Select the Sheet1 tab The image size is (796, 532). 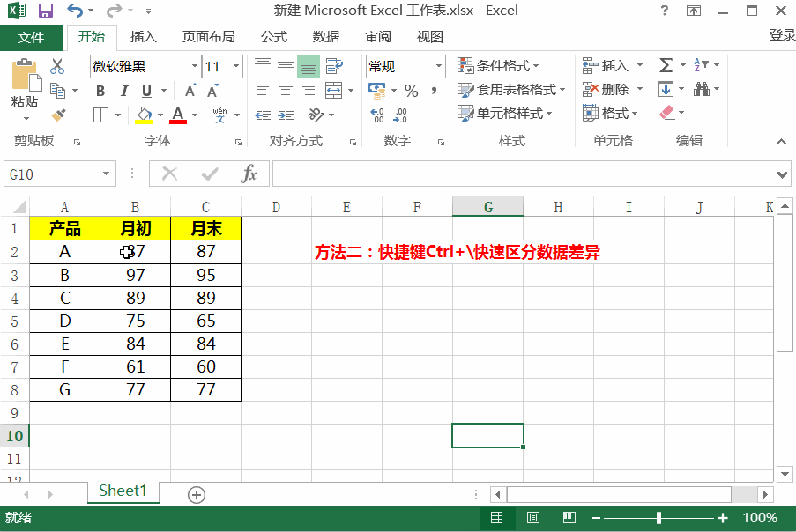pos(123,491)
